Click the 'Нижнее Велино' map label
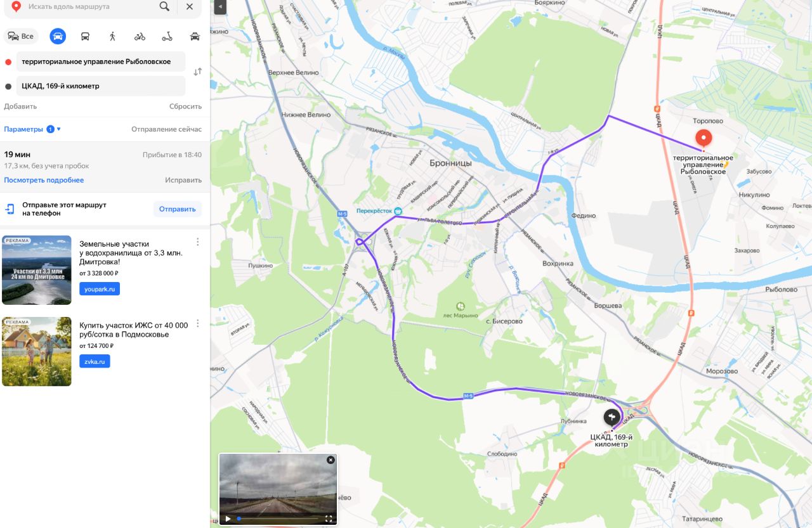 pyautogui.click(x=306, y=115)
